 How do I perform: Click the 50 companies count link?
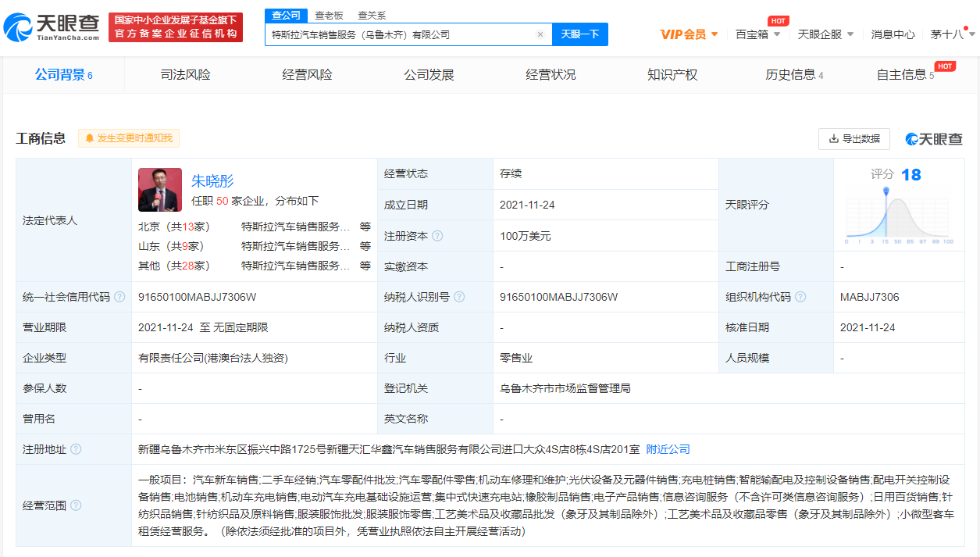[222, 201]
